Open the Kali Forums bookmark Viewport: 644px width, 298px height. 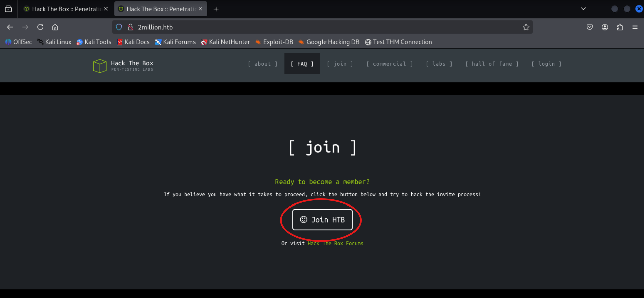pos(175,42)
